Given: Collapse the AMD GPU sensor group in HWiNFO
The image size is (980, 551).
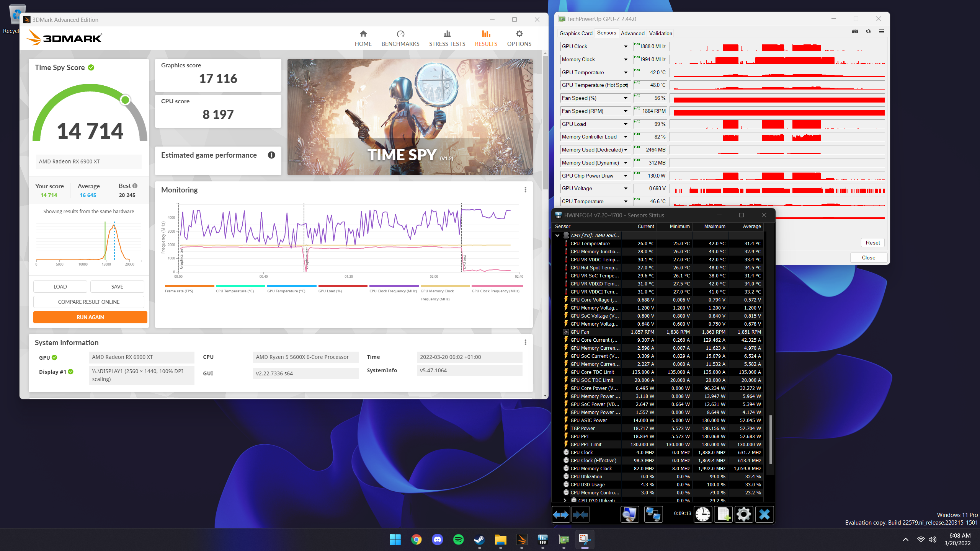Looking at the screenshot, I should coord(558,235).
